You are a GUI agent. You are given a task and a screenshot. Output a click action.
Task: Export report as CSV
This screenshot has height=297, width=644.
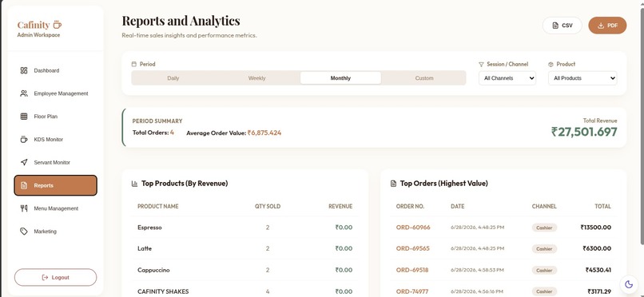[x=563, y=26]
